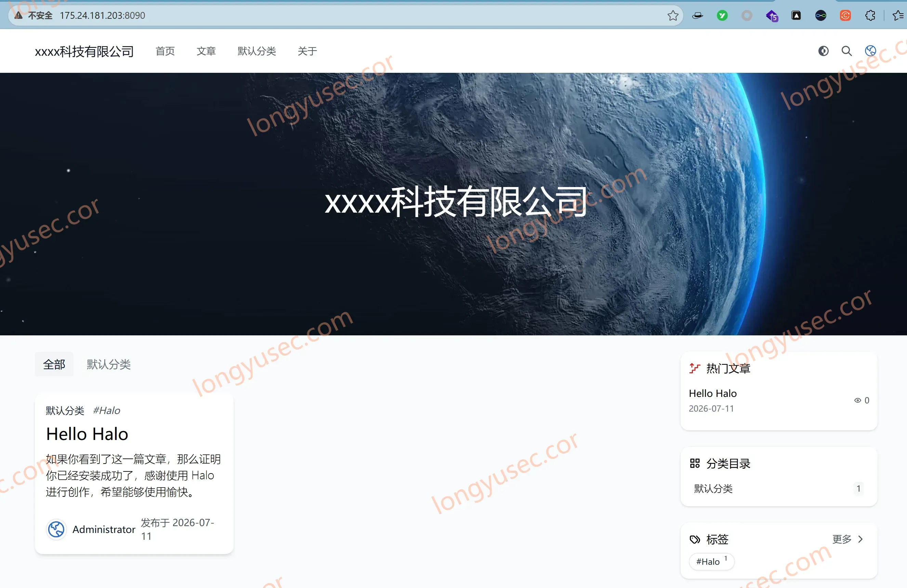907x588 pixels.
Task: Open the browser extensions puzzle icon
Action: point(870,16)
